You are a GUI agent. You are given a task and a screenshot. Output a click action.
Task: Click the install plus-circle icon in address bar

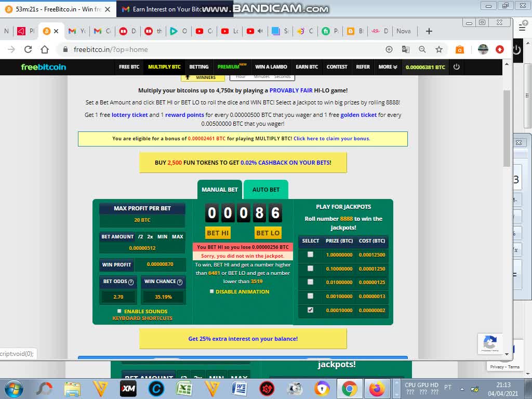[389, 49]
